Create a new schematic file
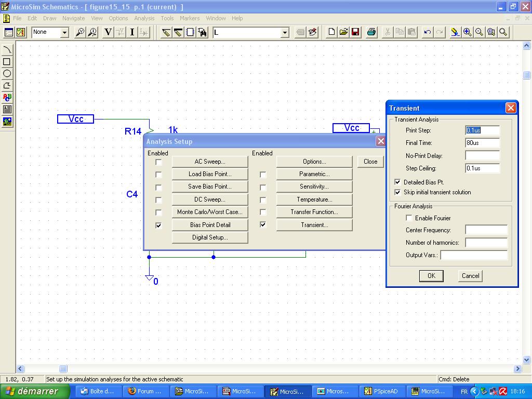 [331, 32]
